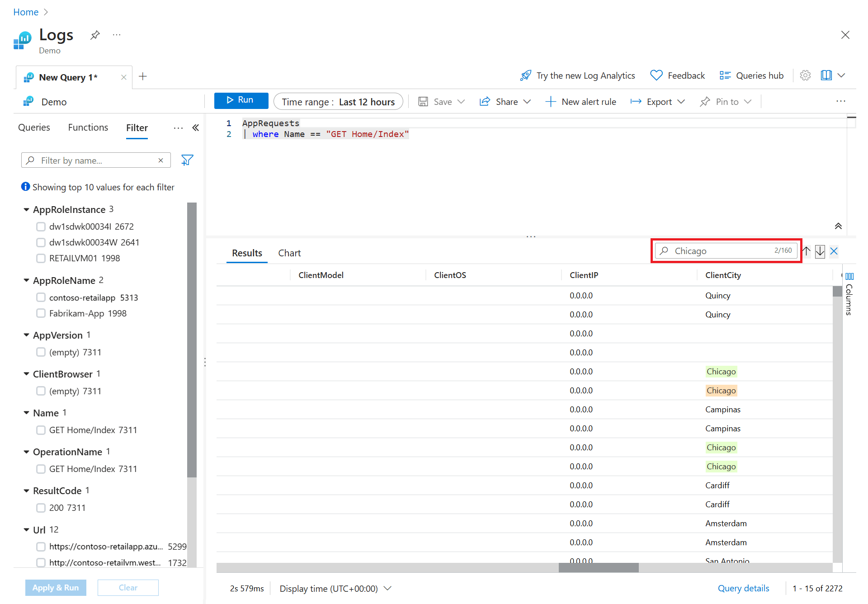Image resolution: width=868 pixels, height=604 pixels.
Task: Sort by ClientIP column header
Action: tap(584, 275)
